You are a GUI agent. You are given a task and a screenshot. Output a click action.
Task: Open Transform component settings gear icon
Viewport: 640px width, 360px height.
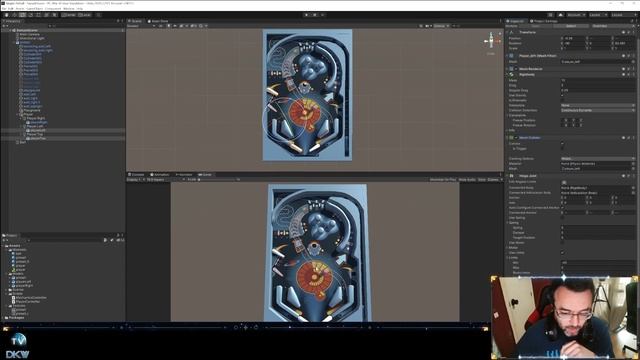(629, 32)
